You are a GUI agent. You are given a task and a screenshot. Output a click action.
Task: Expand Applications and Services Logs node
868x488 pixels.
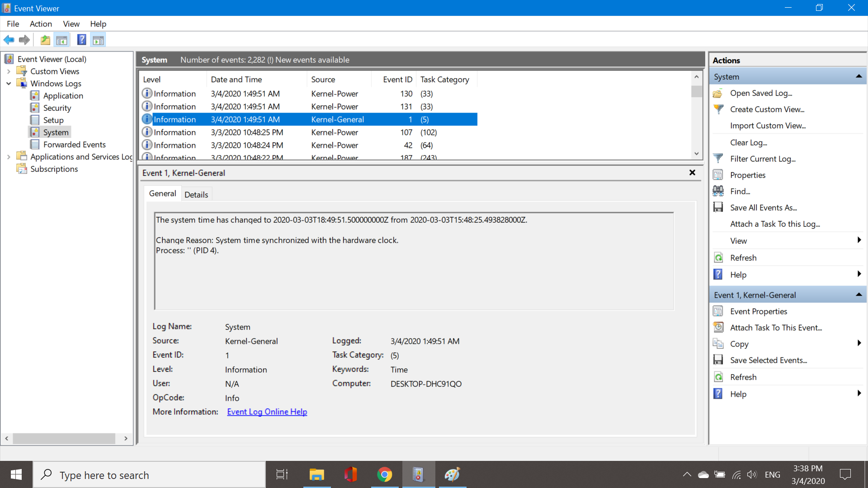pyautogui.click(x=9, y=157)
